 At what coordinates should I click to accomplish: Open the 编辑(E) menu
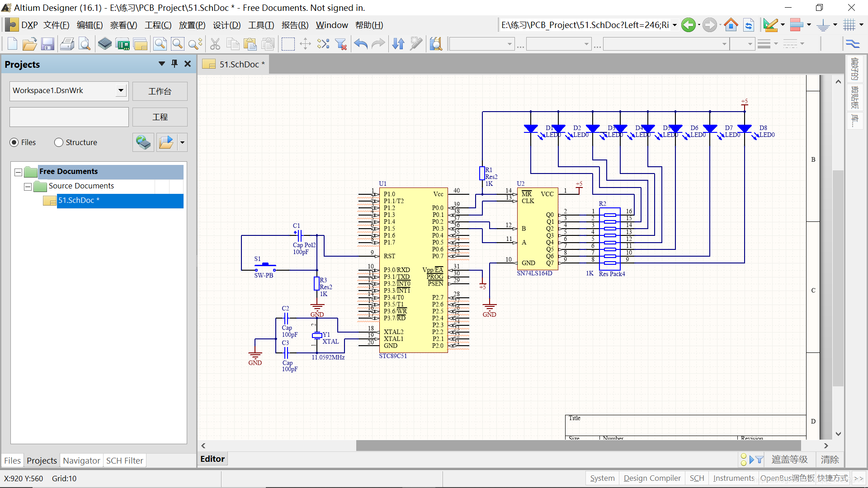coord(90,25)
